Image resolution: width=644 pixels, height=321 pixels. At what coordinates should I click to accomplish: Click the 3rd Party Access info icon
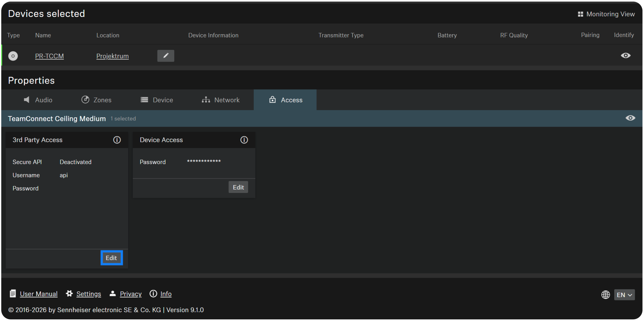coord(117,140)
